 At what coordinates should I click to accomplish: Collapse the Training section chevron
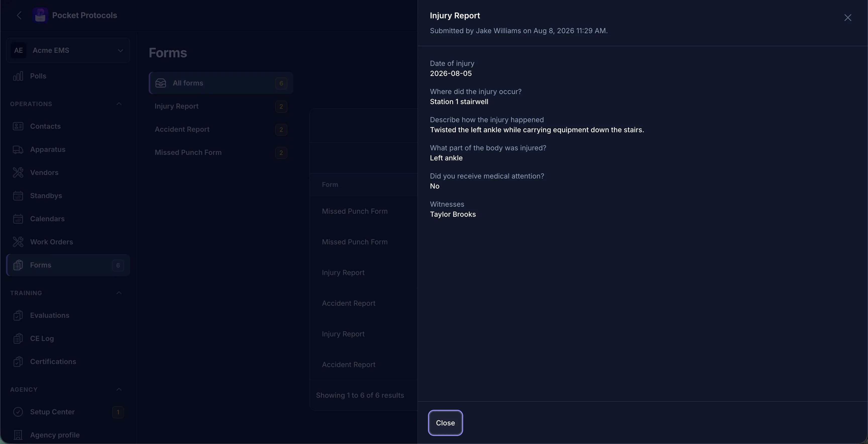coord(119,292)
